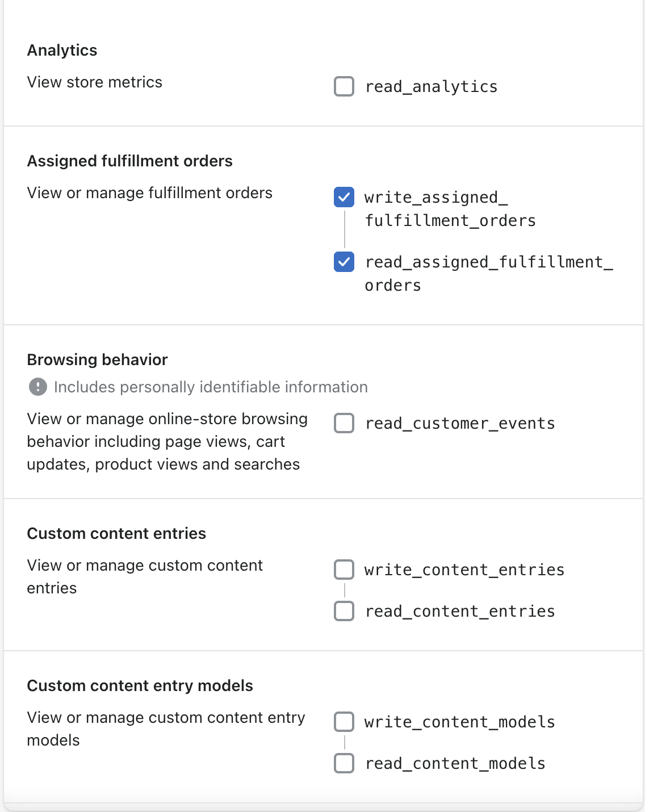
Task: Check the write_content_entries checkbox
Action: point(344,570)
